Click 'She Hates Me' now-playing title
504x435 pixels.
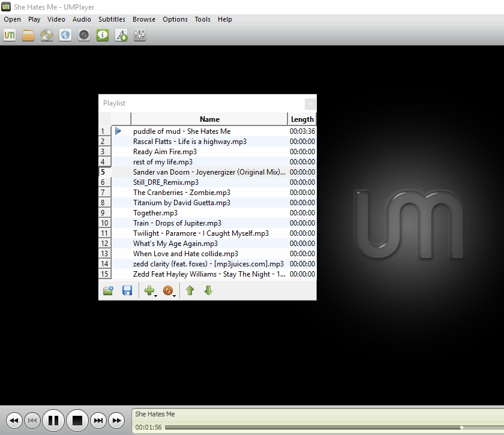155,414
